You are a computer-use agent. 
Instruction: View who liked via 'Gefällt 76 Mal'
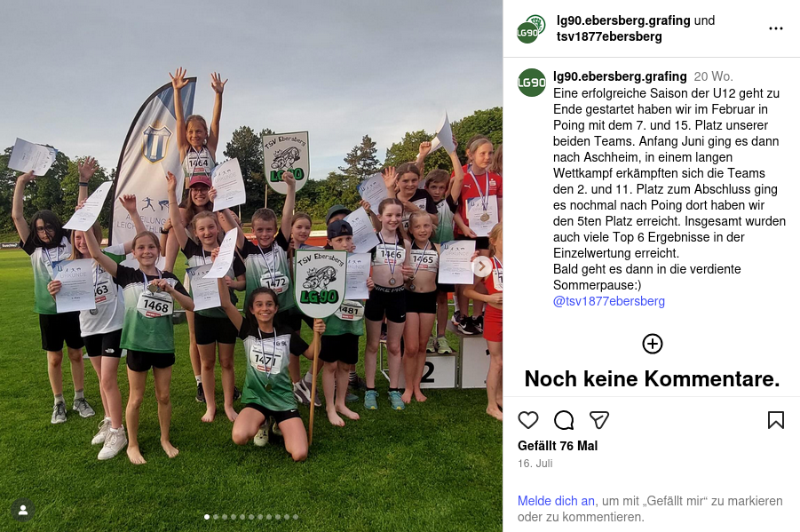click(558, 446)
